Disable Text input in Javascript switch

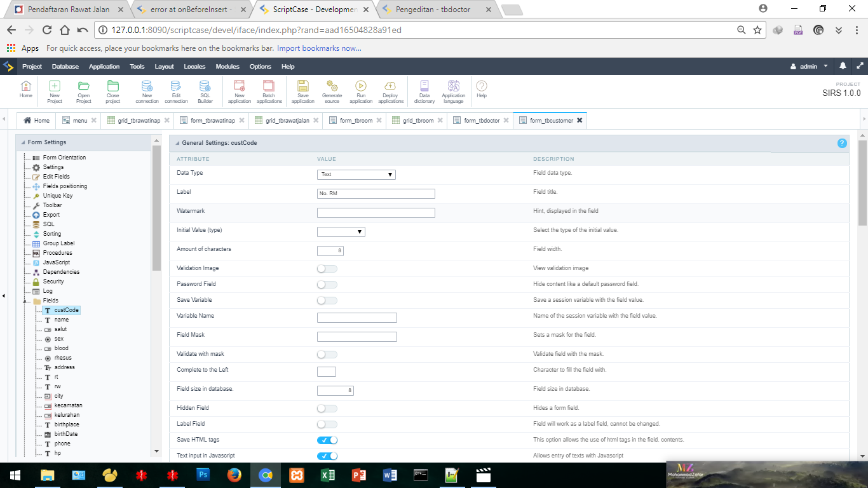pyautogui.click(x=327, y=456)
